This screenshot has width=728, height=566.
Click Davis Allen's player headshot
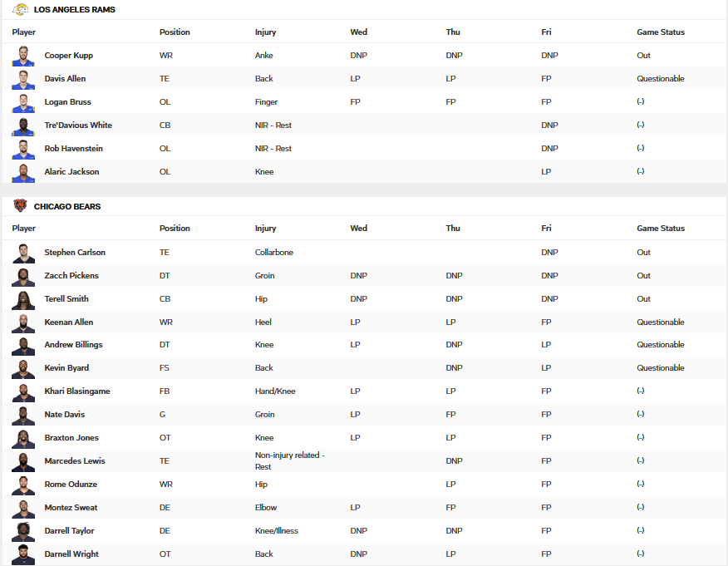pyautogui.click(x=23, y=79)
